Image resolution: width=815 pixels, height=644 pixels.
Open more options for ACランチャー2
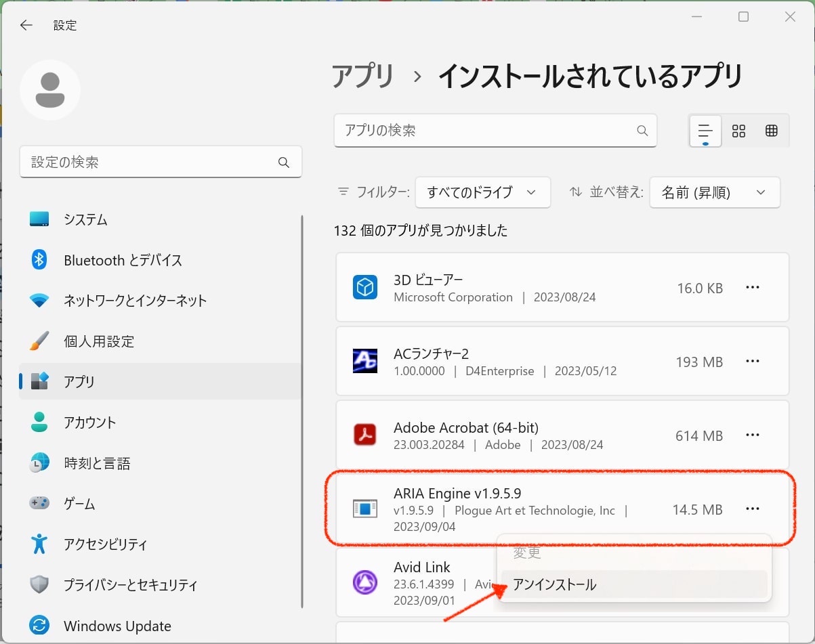[752, 361]
